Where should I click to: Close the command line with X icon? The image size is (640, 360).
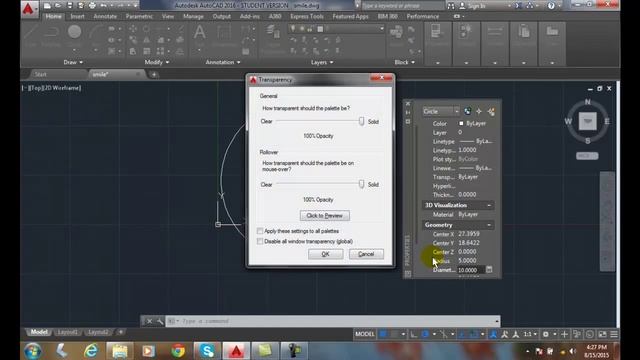click(x=149, y=321)
